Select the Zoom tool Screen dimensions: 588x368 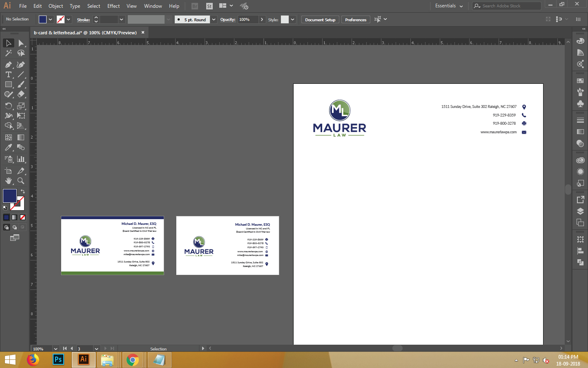click(21, 181)
